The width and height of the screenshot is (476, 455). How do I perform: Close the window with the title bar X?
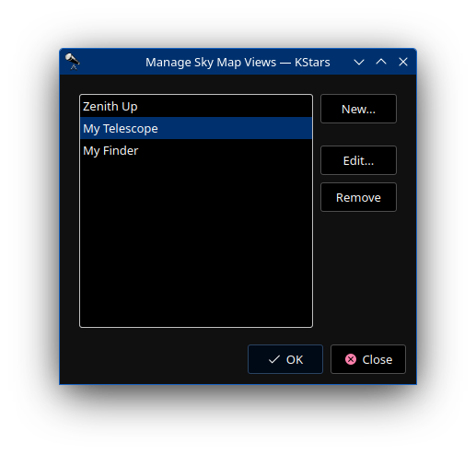pyautogui.click(x=403, y=62)
